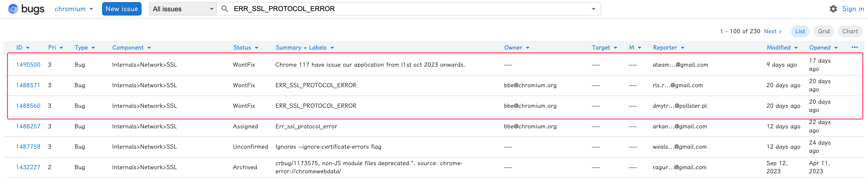Open the three-dots column options menu
Screen dimensions: 868x178
click(x=854, y=47)
